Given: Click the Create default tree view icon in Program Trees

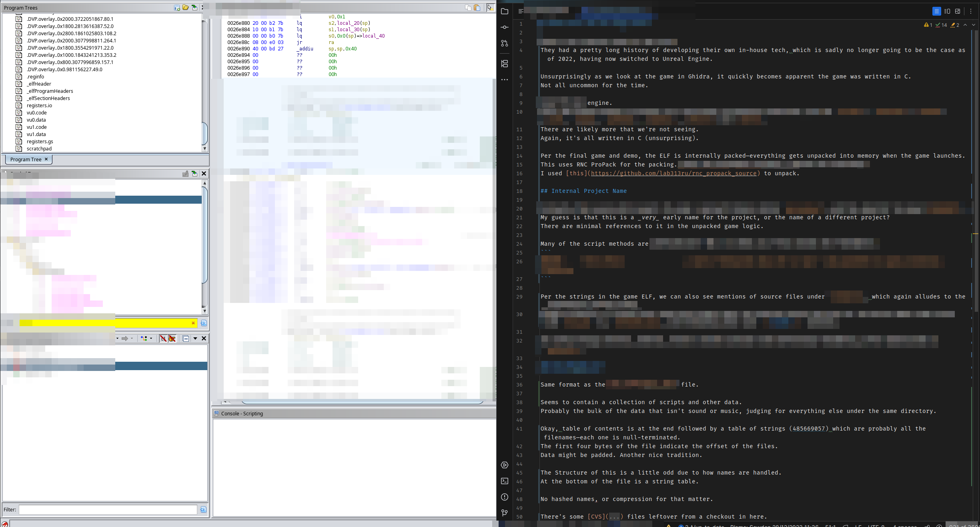Looking at the screenshot, I should click(x=177, y=8).
